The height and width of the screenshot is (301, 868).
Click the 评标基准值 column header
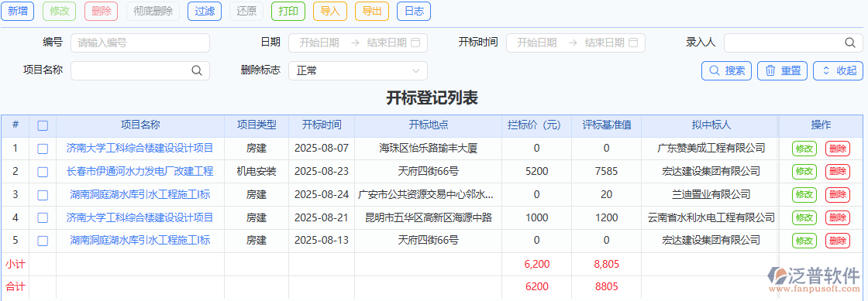click(x=607, y=125)
